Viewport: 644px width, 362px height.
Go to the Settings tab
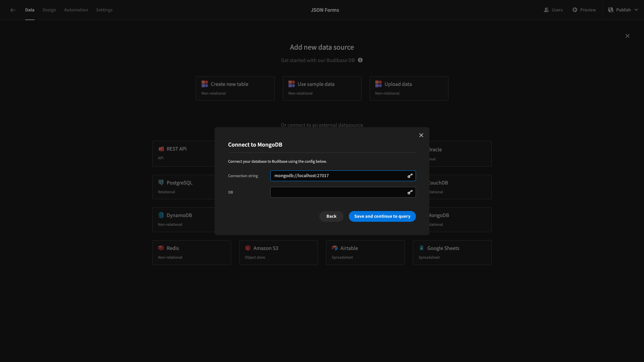[x=104, y=10]
